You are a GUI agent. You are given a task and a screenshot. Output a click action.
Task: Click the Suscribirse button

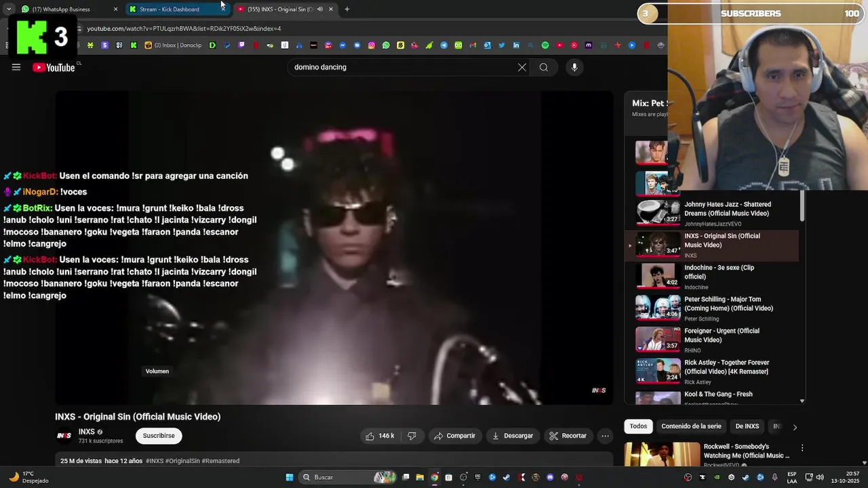coord(159,436)
